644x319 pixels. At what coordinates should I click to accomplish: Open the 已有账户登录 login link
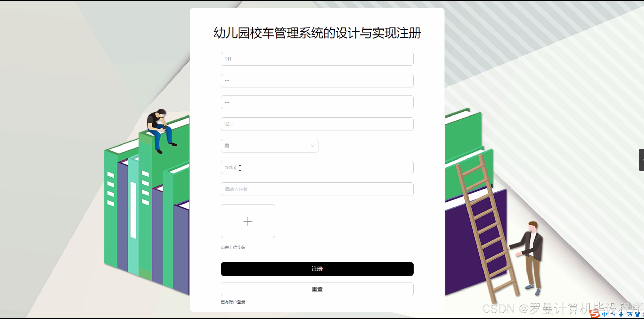tap(233, 302)
